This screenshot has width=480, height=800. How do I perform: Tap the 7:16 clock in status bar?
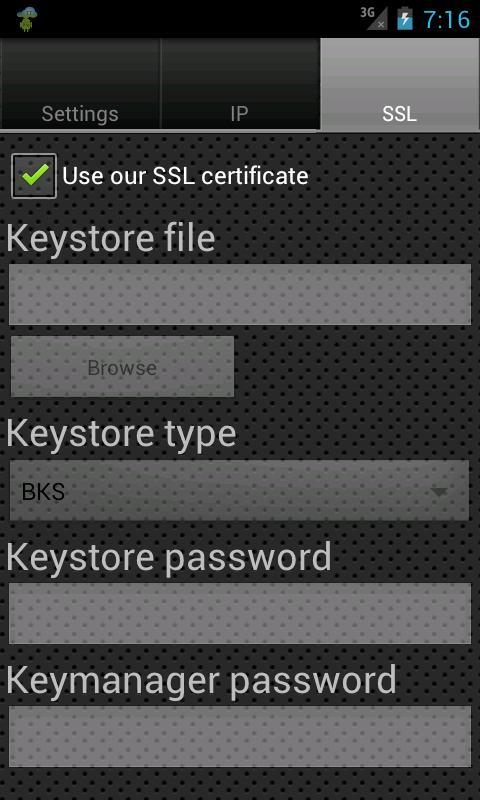tap(446, 19)
